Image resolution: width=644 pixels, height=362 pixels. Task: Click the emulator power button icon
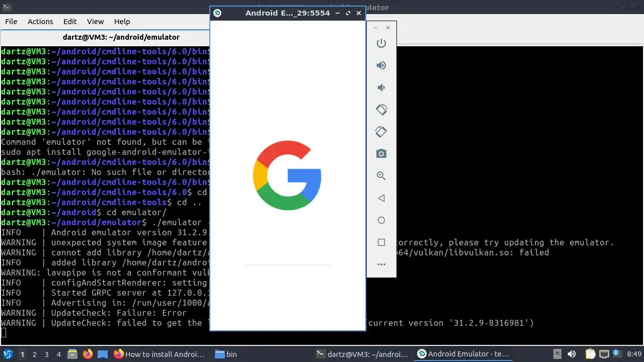(x=381, y=43)
